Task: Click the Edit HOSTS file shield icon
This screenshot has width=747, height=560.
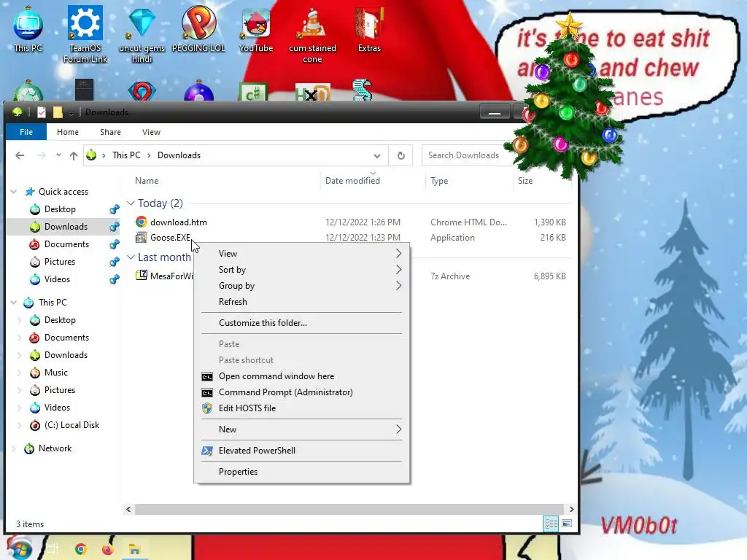Action: pos(206,408)
